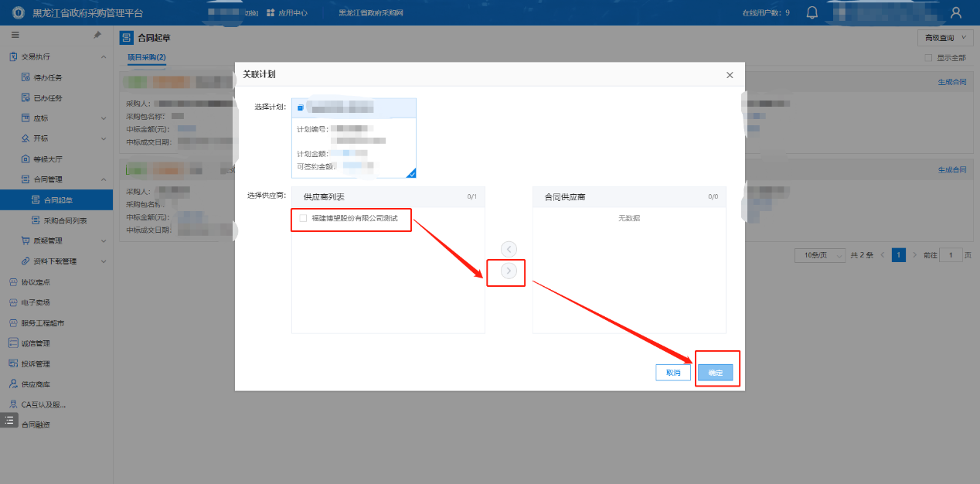Viewport: 980px width, 484px height.
Task: Switch to the 项目采购(2) tab
Action: click(x=146, y=58)
